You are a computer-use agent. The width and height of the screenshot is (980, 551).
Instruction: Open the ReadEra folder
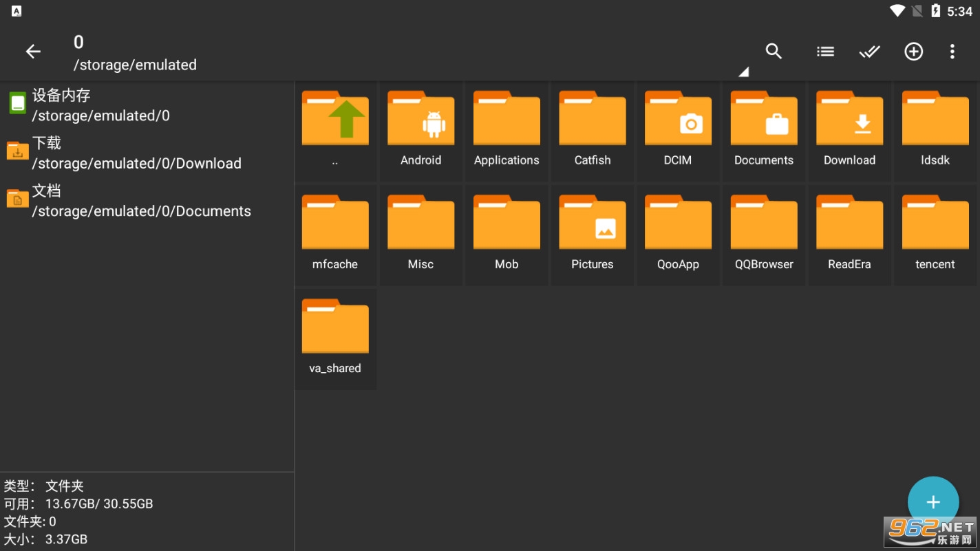pyautogui.click(x=849, y=235)
